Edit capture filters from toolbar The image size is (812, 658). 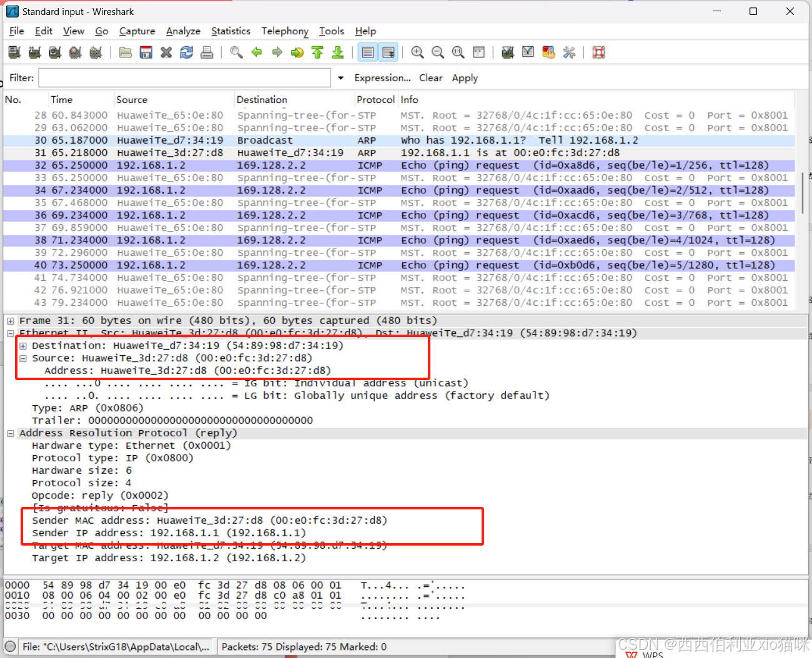coord(508,52)
